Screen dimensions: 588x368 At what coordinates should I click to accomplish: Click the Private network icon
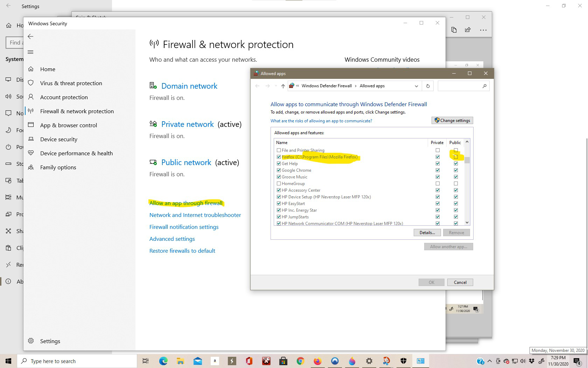coord(153,124)
